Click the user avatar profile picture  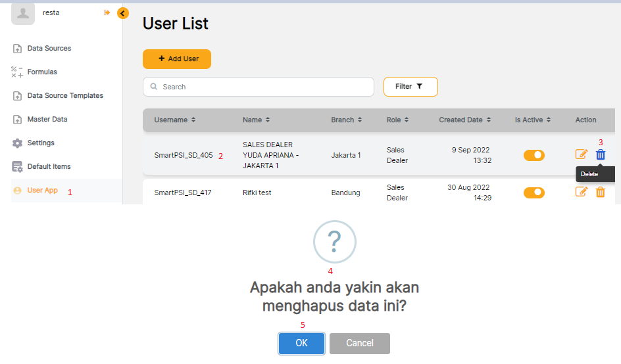(23, 13)
